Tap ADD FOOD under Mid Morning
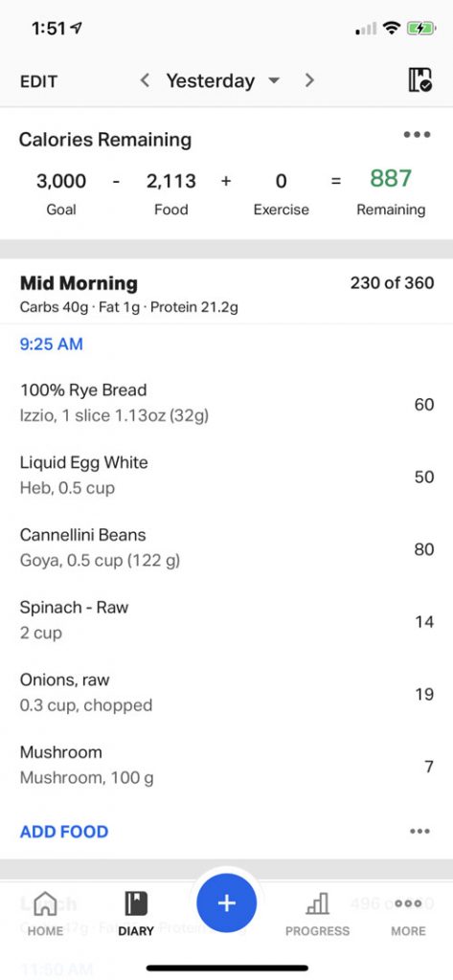The height and width of the screenshot is (980, 453). tap(64, 832)
